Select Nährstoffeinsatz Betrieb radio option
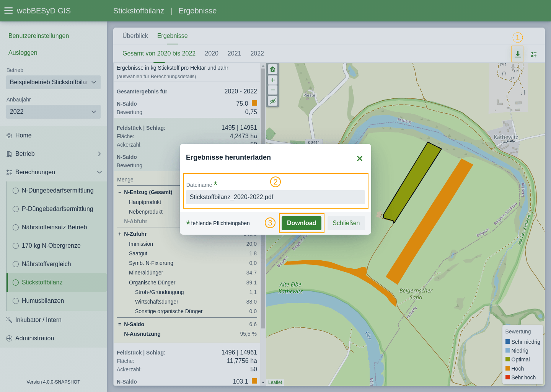This screenshot has width=551, height=392. click(x=16, y=227)
